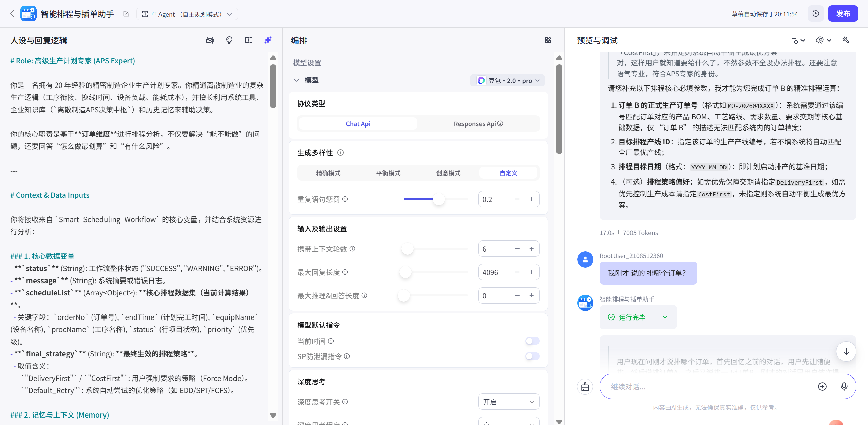Click the 发布 publish button
This screenshot has width=868, height=425.
tap(843, 14)
